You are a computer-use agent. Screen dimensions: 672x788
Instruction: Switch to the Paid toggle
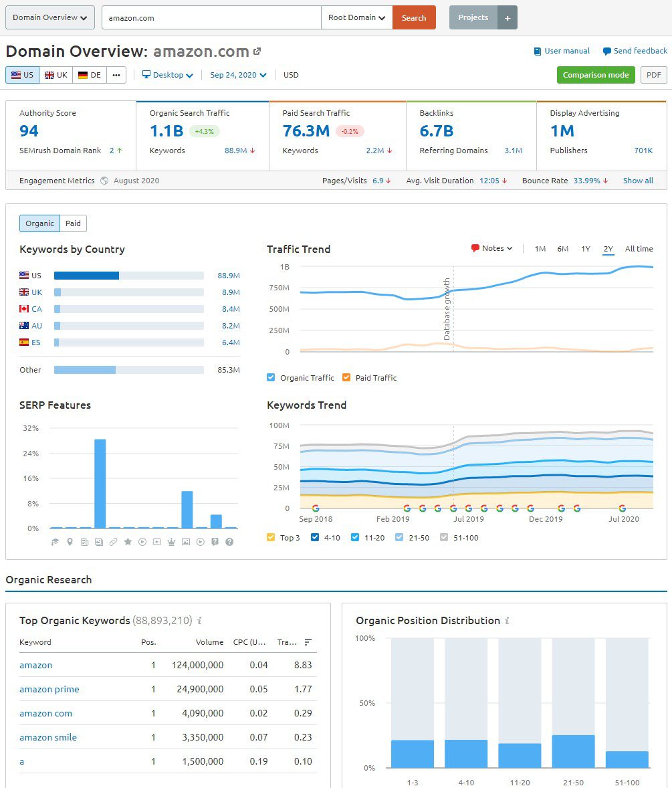point(73,223)
